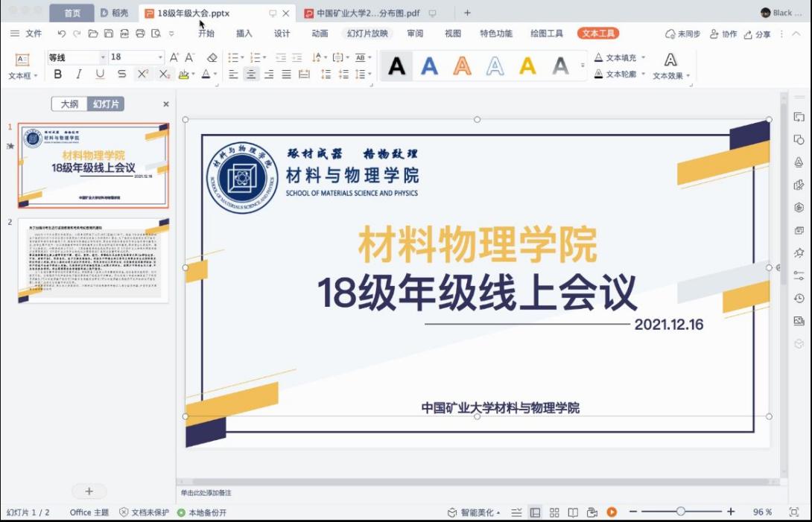Viewport: 812px width, 522px height.
Task: Switch to slide sorter grid view
Action: pyautogui.click(x=554, y=512)
